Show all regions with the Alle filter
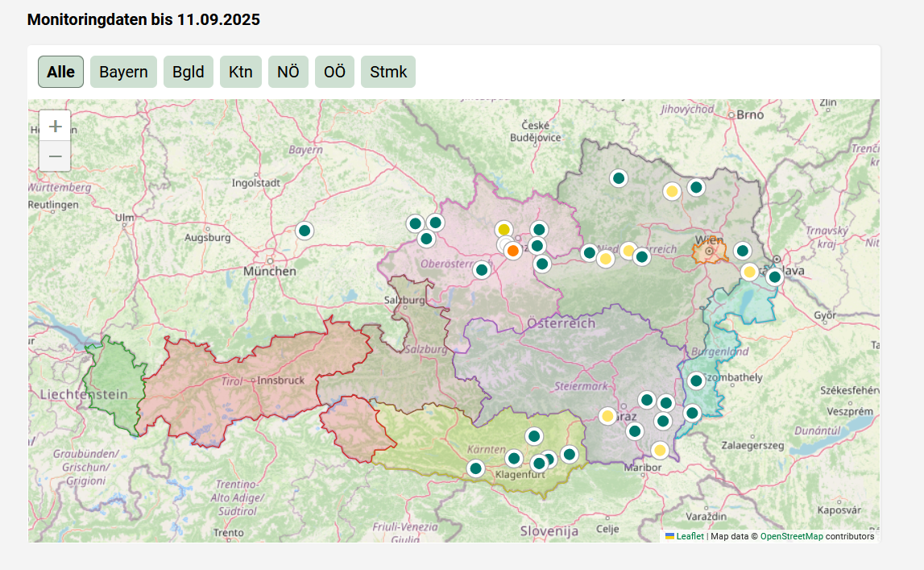 coord(60,72)
